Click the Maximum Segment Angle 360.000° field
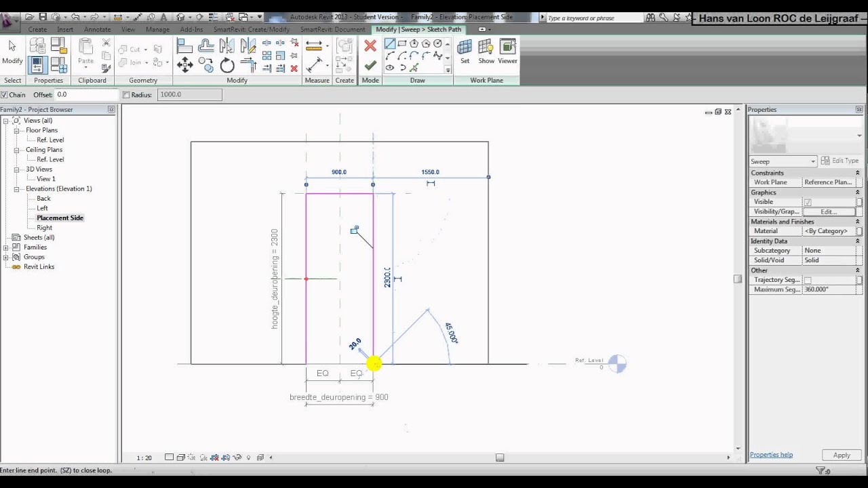Viewport: 868px width, 488px height. (x=829, y=289)
